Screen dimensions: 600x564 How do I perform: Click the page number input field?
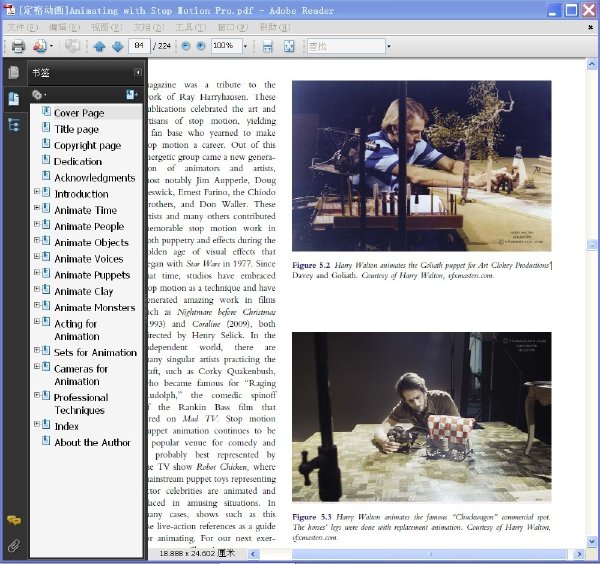[139, 46]
